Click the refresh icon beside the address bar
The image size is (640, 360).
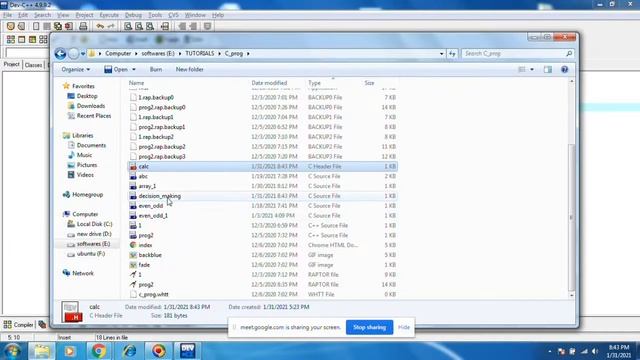(x=452, y=53)
